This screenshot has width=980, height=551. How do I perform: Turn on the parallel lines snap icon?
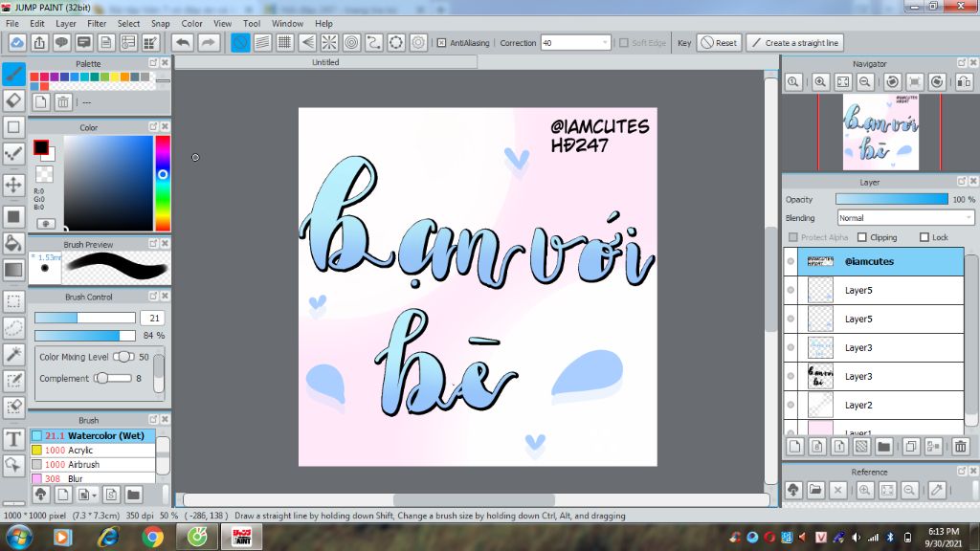point(262,43)
